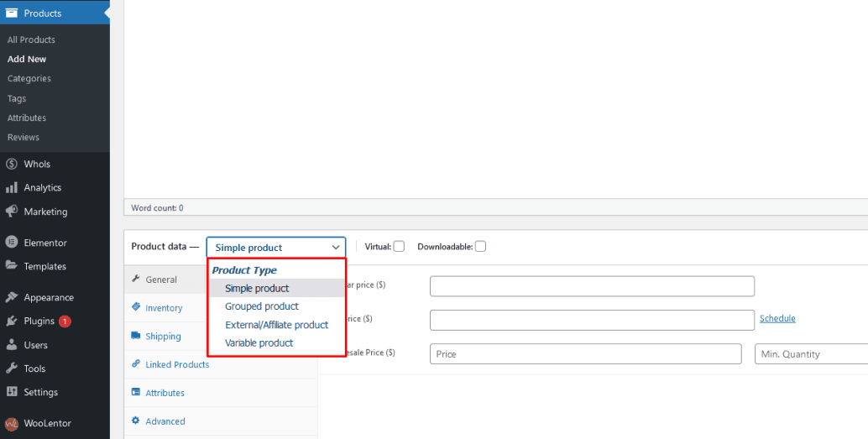Image resolution: width=868 pixels, height=439 pixels.
Task: Open the Inventory product data tab
Action: click(x=166, y=308)
